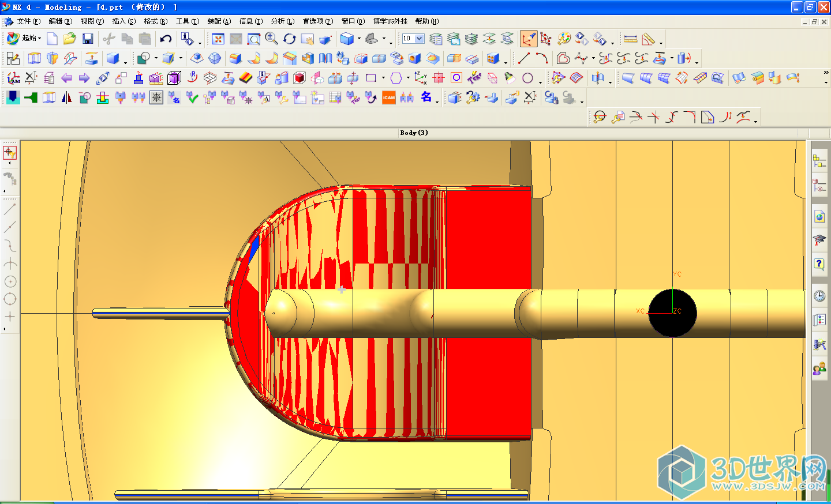The height and width of the screenshot is (504, 831).
Task: Click the training graduation cap sidebar icon
Action: 819,240
